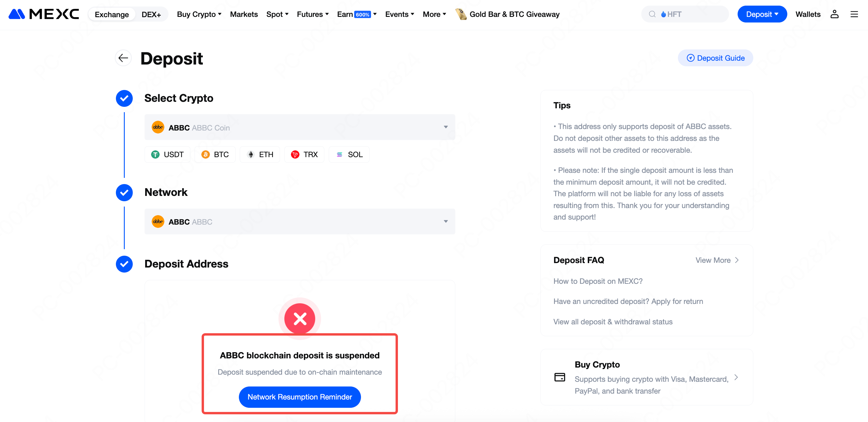Select the USDT quick-pick chip
Image resolution: width=868 pixels, height=422 pixels.
tap(167, 154)
